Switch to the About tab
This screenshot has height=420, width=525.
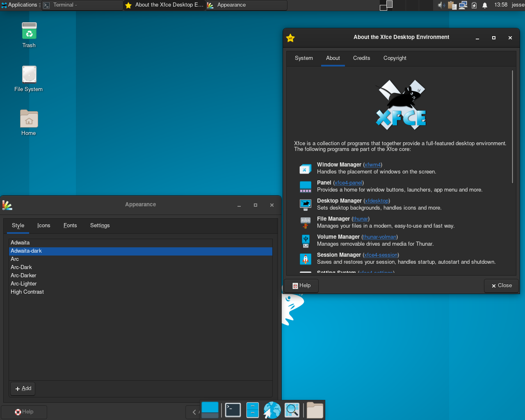tap(333, 58)
